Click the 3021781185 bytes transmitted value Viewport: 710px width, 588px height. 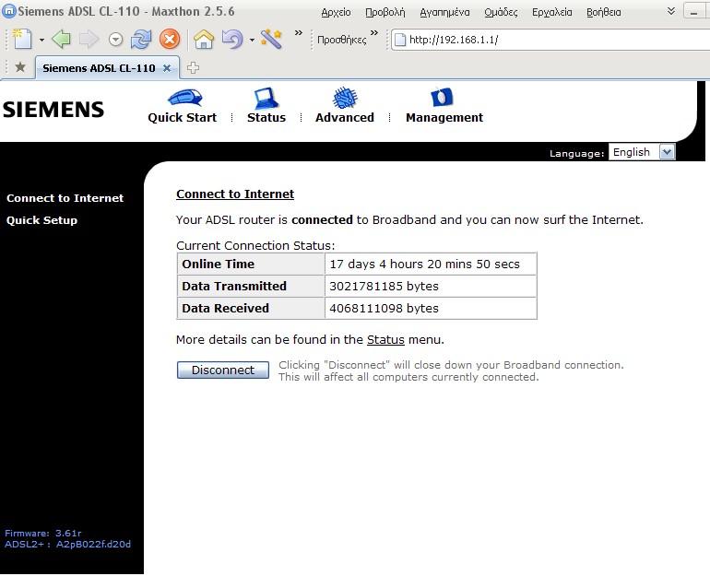pyautogui.click(x=384, y=286)
